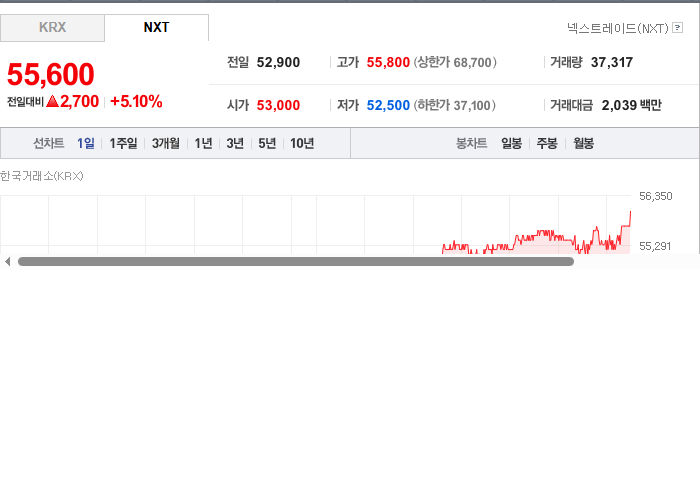Click the low price 52,500
Screen dimensions: 700x490
[388, 105]
